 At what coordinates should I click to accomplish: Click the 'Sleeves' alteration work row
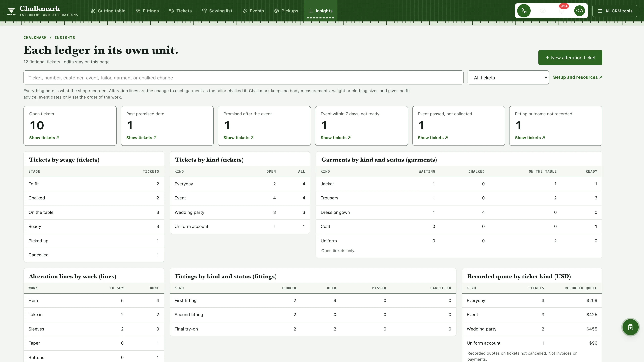[x=94, y=329]
